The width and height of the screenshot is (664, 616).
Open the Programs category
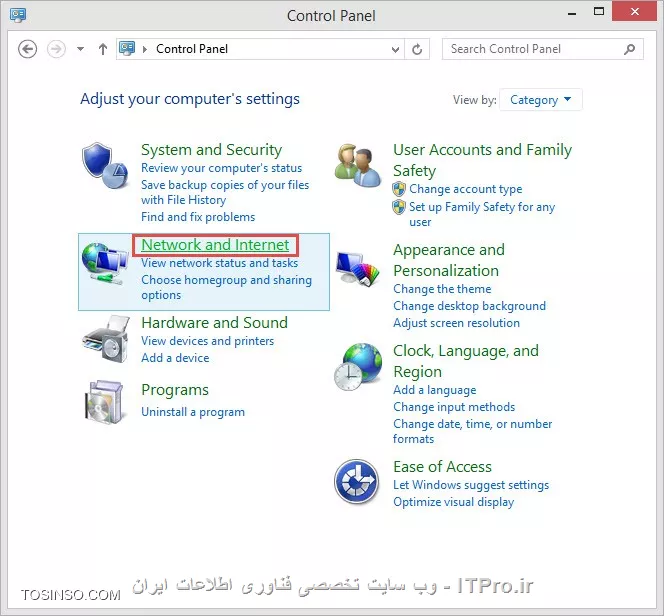[x=175, y=390]
